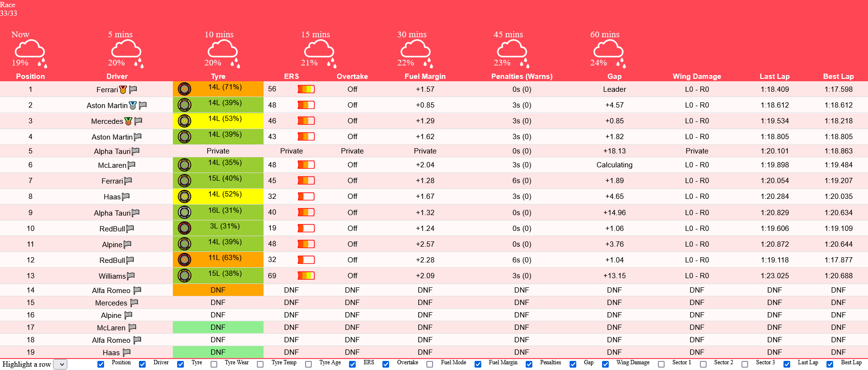Click the flag icon beside Williams
868x370 pixels.
click(131, 276)
